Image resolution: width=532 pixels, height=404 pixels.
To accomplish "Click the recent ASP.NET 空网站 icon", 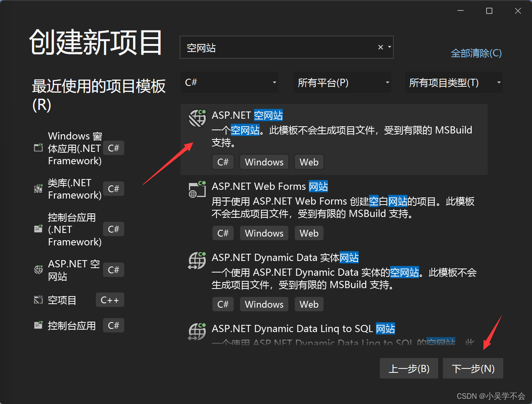I will coord(38,270).
